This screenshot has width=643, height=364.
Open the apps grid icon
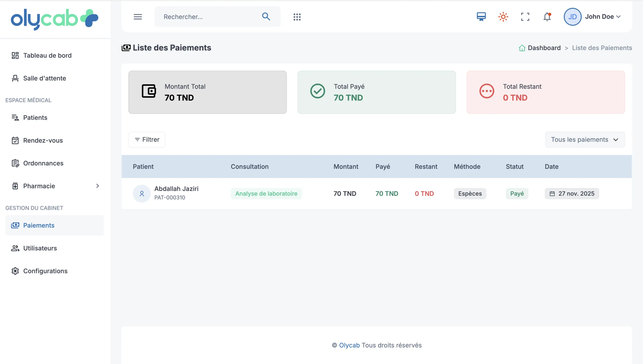[x=297, y=17]
